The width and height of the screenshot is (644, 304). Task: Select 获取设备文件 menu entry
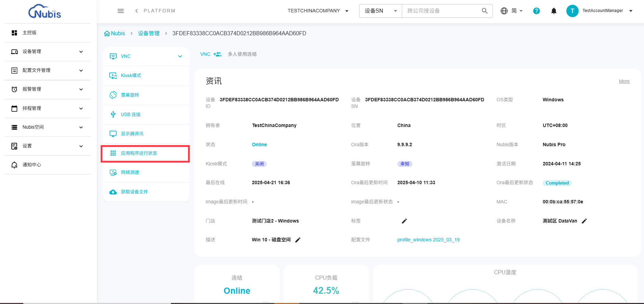point(146,192)
